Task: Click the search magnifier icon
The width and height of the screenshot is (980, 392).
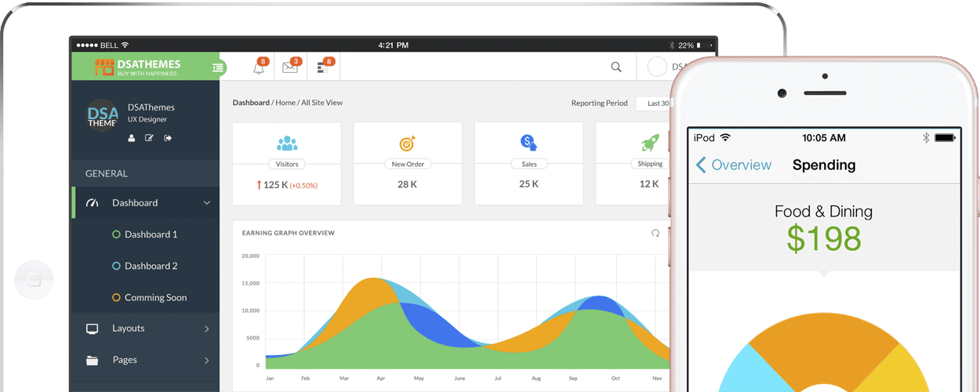Action: coord(616,67)
